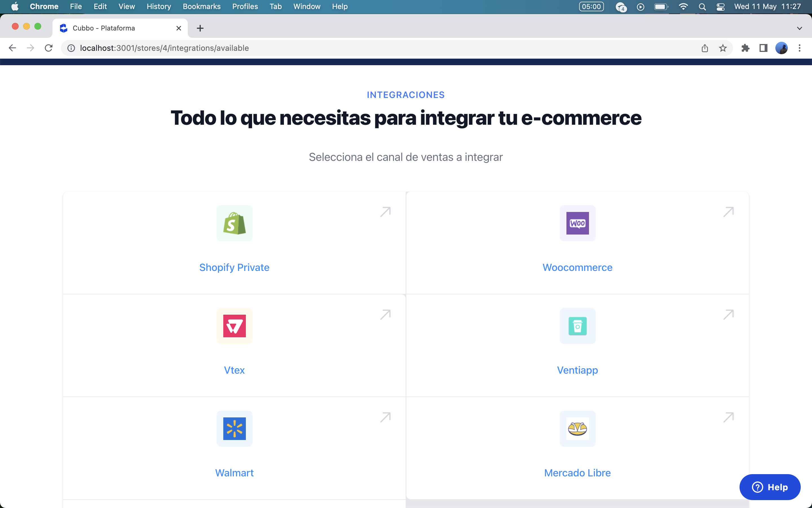Click the blue Help button
Image resolution: width=812 pixels, height=508 pixels.
[770, 487]
